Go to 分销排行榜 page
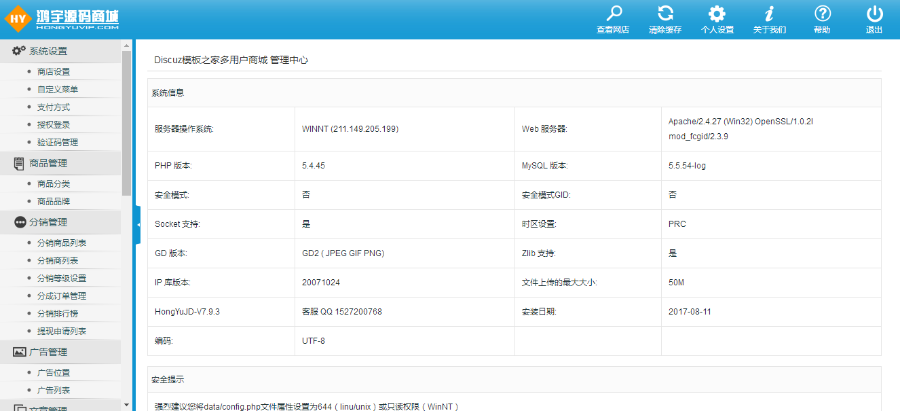Screen dimensions: 900x411 coord(57,313)
